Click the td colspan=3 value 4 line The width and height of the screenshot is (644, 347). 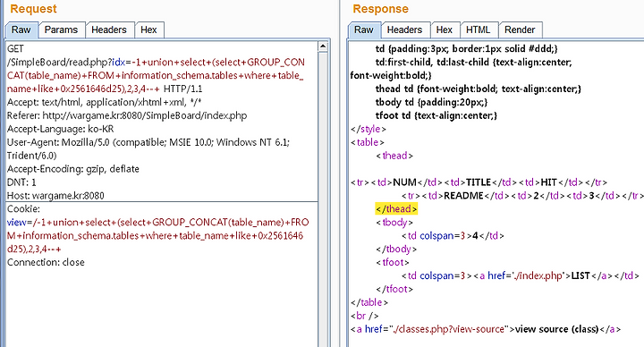coord(453,236)
